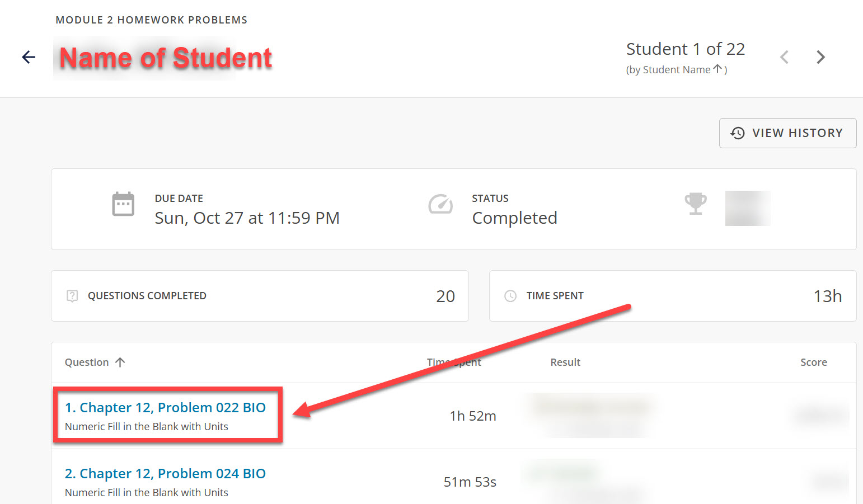Image resolution: width=863 pixels, height=504 pixels.
Task: Click the DUE DATE label
Action: point(179,199)
